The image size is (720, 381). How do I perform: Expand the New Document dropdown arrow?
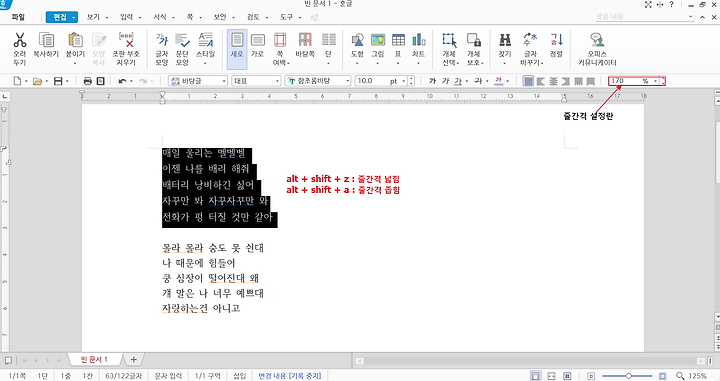coord(26,81)
